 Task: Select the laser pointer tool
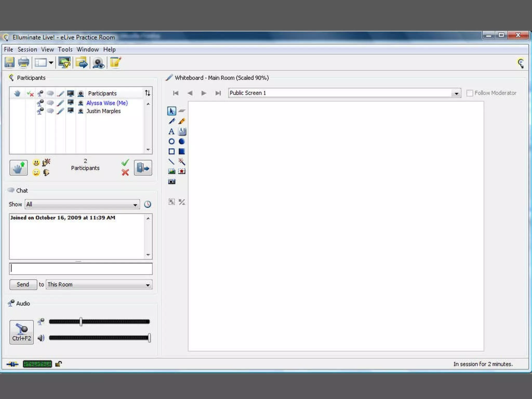[182, 162]
